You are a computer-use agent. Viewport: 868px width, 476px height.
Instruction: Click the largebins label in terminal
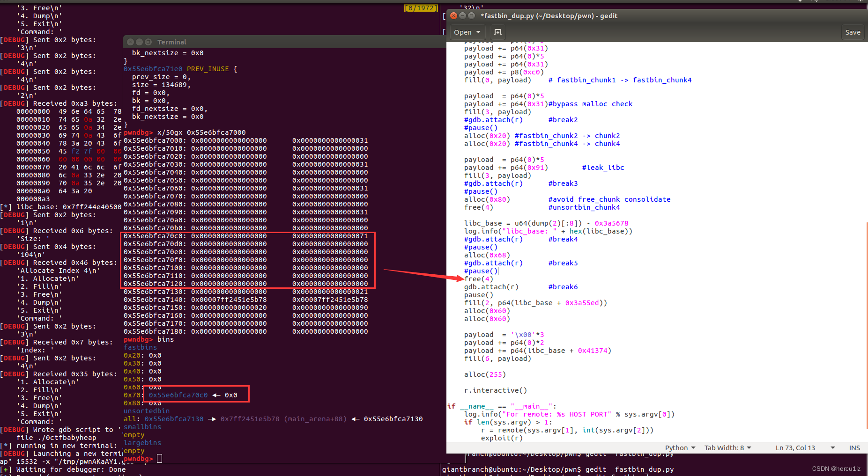[142, 443]
